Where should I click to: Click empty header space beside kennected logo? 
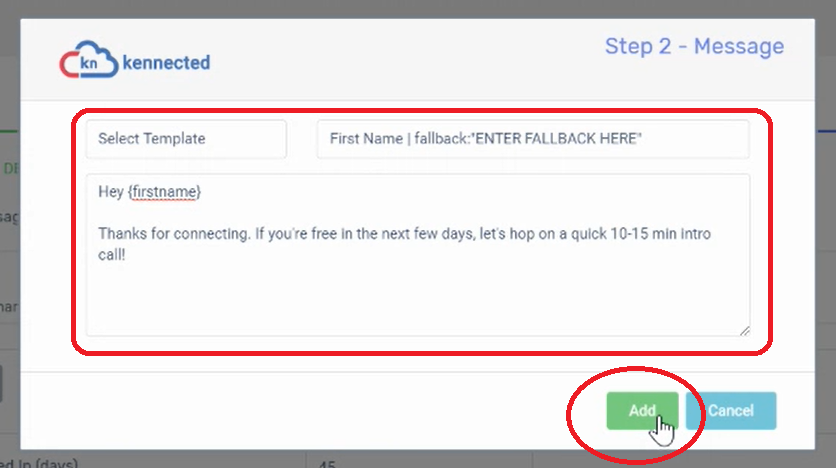coord(405,60)
